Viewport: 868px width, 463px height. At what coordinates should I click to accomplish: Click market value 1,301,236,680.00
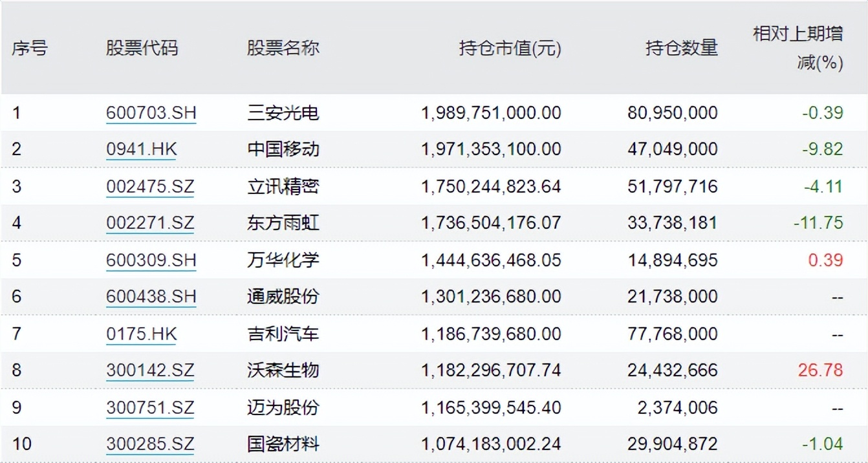click(492, 297)
